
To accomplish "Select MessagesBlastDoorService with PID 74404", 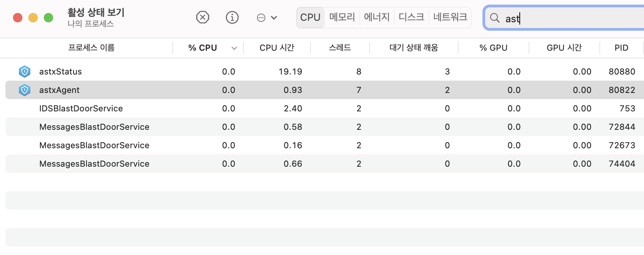I will click(x=325, y=164).
